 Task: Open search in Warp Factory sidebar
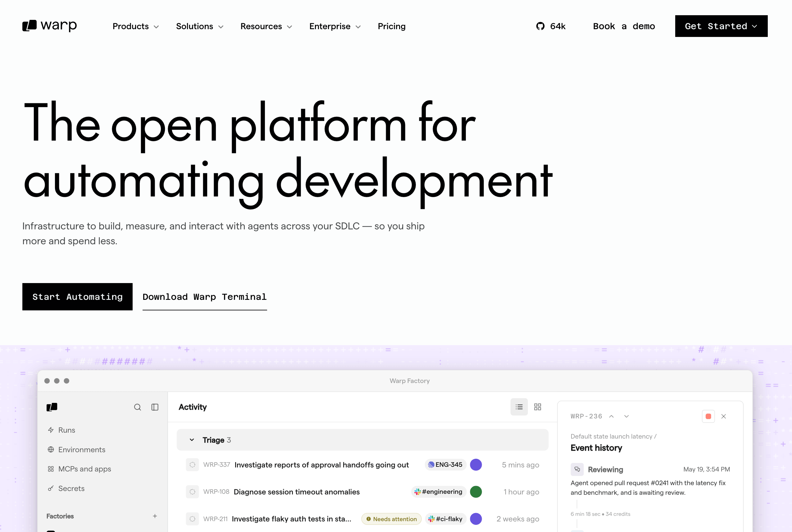[x=138, y=407]
